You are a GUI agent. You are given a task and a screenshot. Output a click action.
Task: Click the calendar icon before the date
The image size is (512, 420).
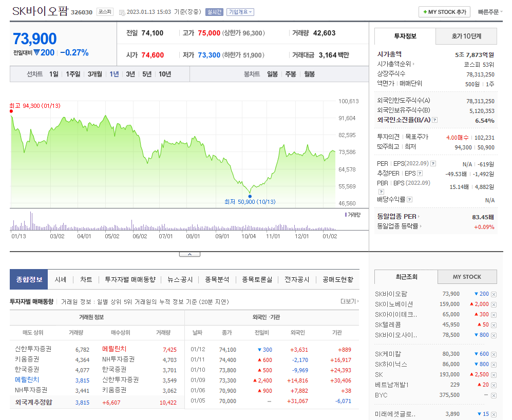(122, 12)
